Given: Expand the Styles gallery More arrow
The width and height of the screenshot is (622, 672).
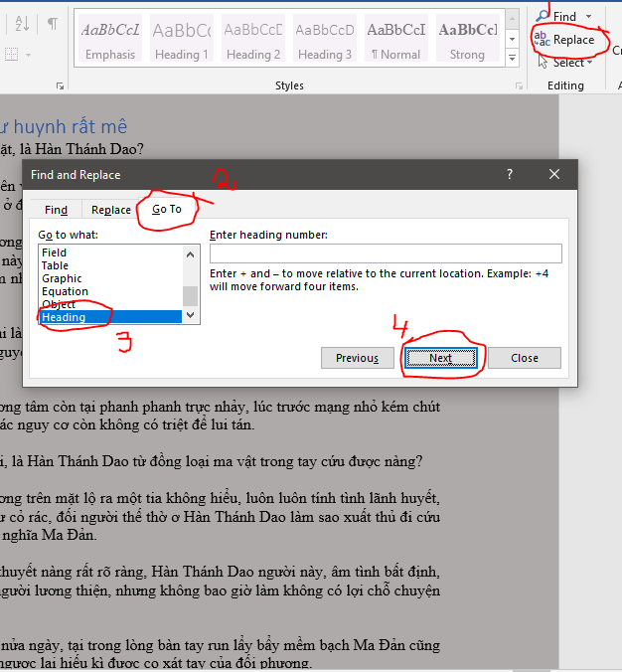Looking at the screenshot, I should (x=512, y=56).
